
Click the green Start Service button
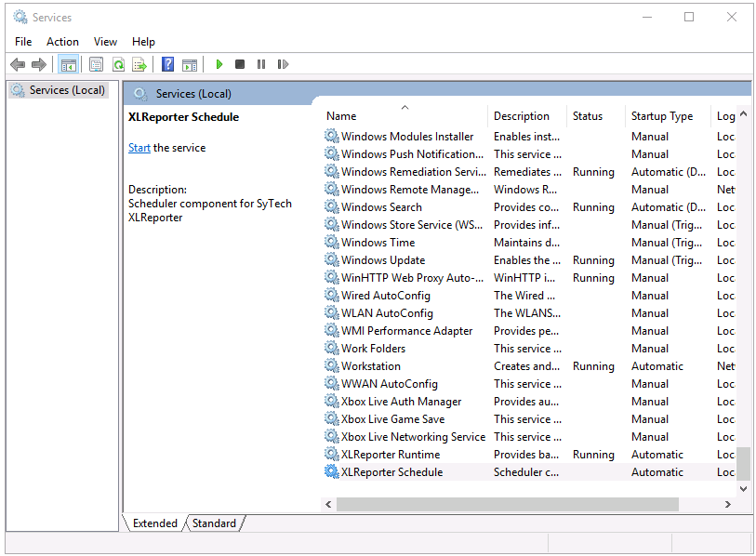pos(219,64)
